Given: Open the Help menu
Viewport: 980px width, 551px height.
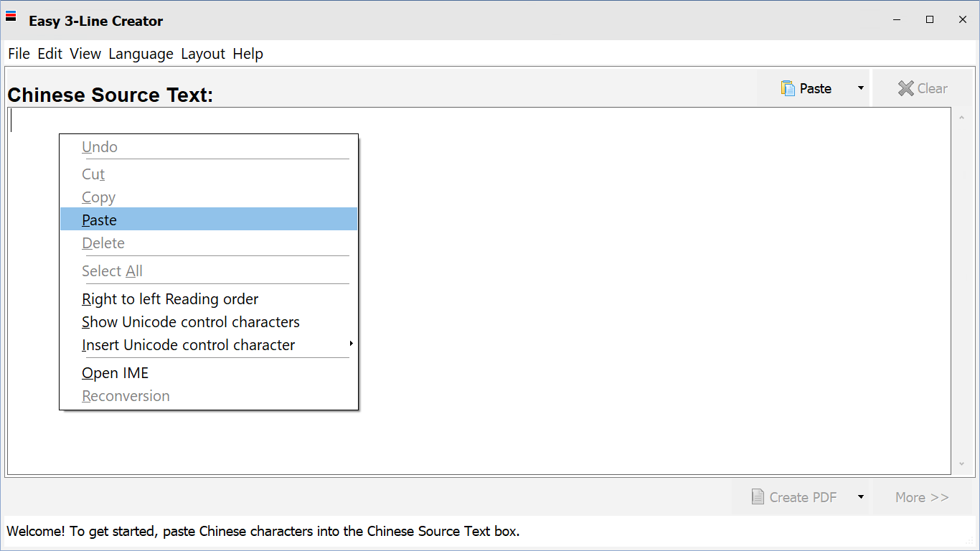Looking at the screenshot, I should [248, 54].
